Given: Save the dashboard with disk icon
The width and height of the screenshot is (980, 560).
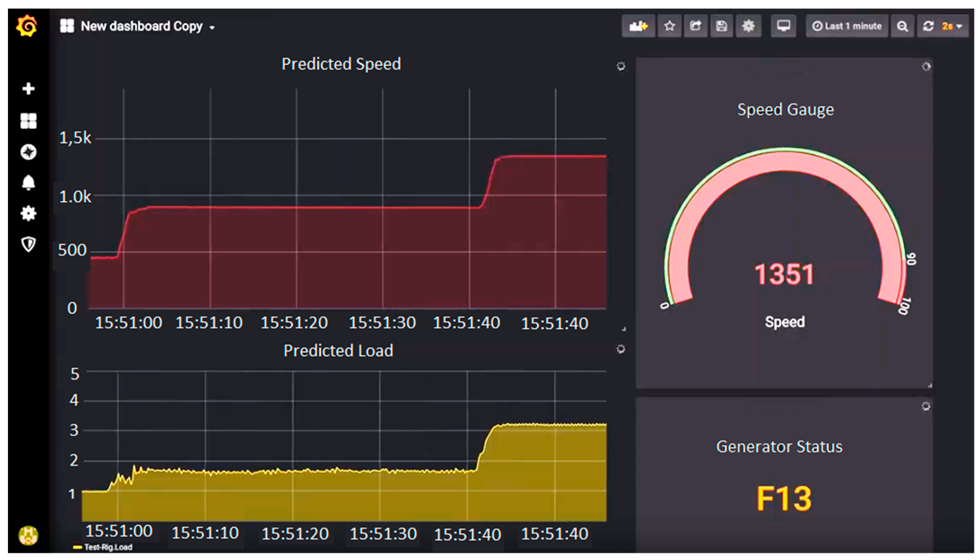Looking at the screenshot, I should coord(721,26).
